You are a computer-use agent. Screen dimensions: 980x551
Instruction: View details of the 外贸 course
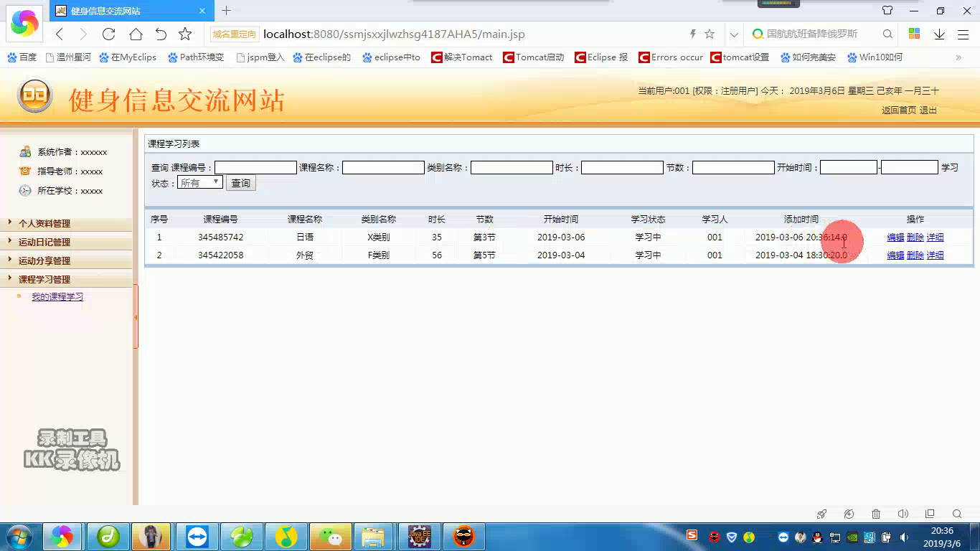935,255
